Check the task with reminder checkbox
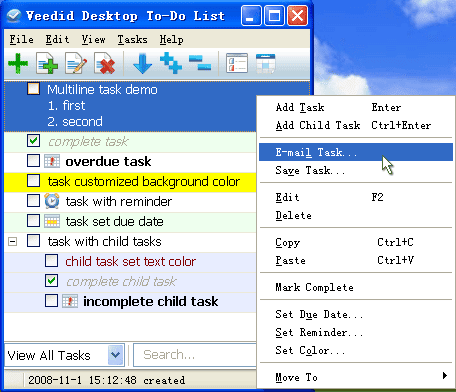The image size is (456, 392). coord(33,201)
